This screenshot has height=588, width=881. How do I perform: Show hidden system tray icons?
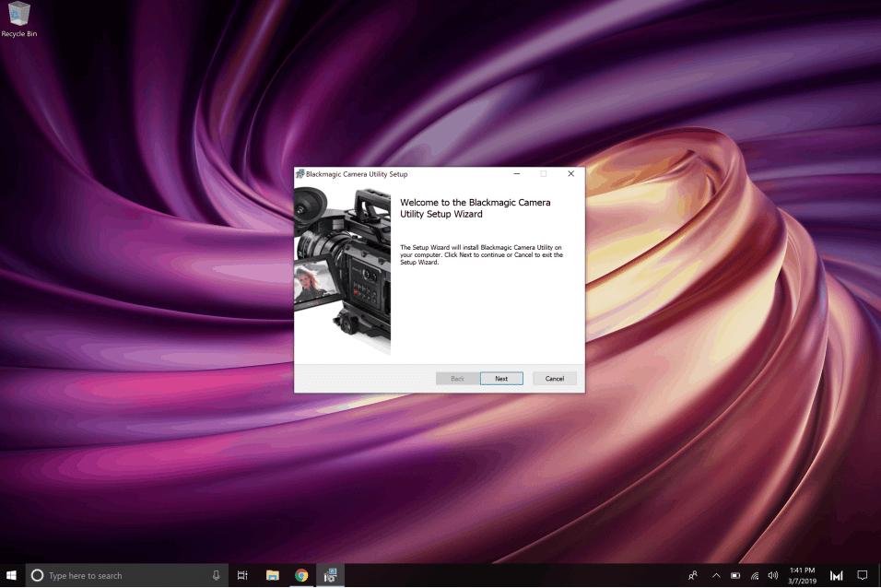tap(716, 575)
